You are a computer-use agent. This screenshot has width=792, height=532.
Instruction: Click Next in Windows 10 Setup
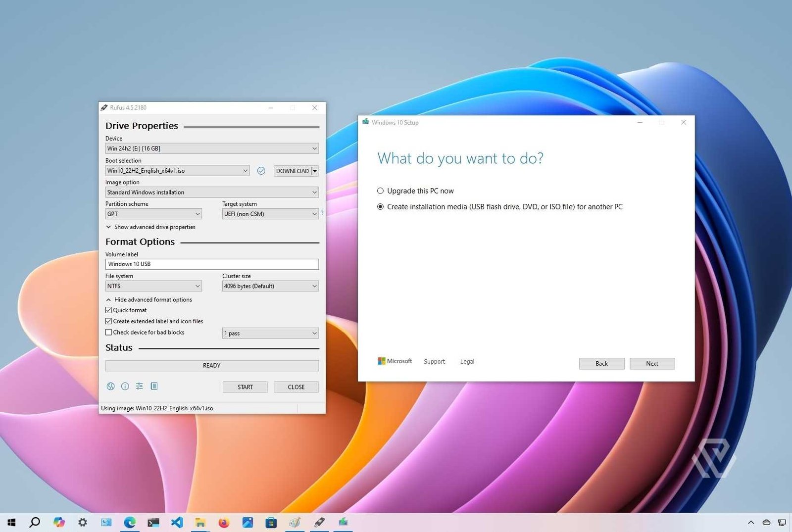click(652, 363)
